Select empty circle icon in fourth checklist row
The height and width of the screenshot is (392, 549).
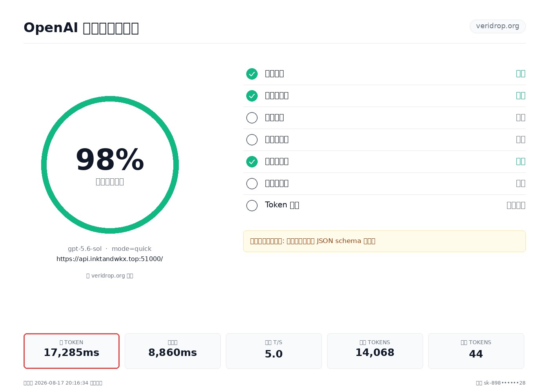pyautogui.click(x=252, y=140)
